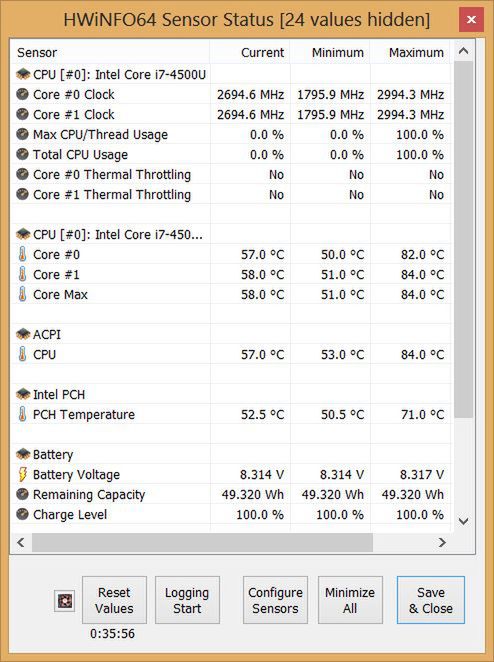Click the Maximum column header

(410, 52)
